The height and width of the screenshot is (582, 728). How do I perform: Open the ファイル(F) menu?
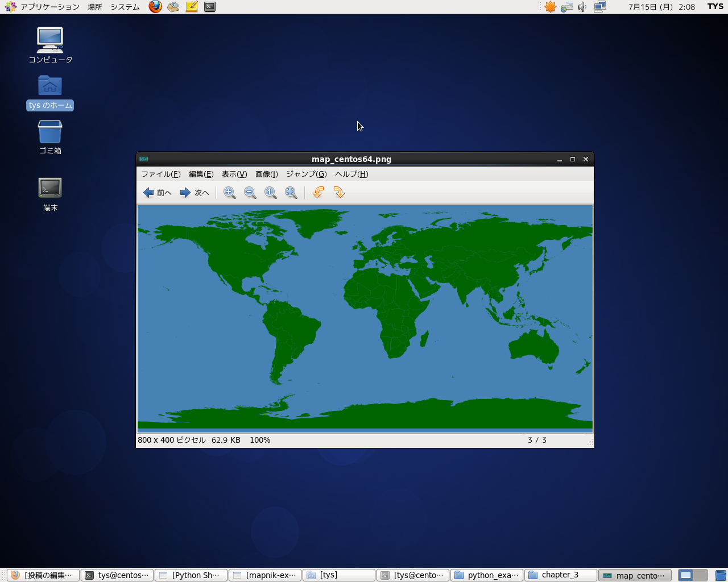click(160, 174)
